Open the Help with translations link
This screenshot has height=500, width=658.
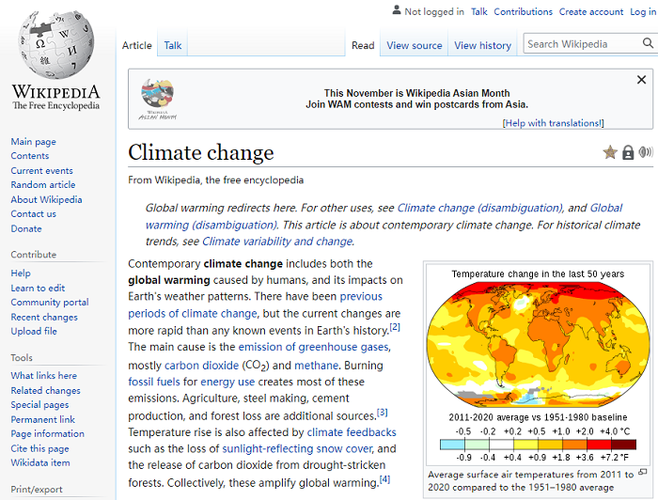pyautogui.click(x=553, y=123)
